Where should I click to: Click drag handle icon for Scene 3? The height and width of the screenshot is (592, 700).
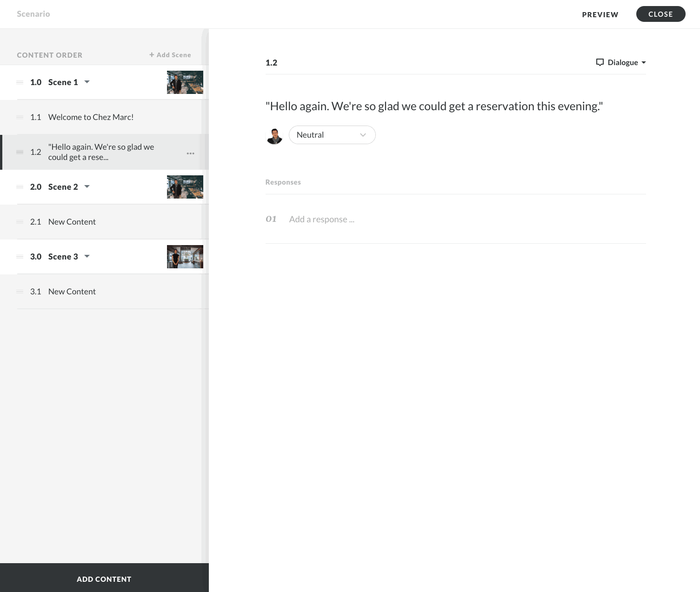click(20, 257)
